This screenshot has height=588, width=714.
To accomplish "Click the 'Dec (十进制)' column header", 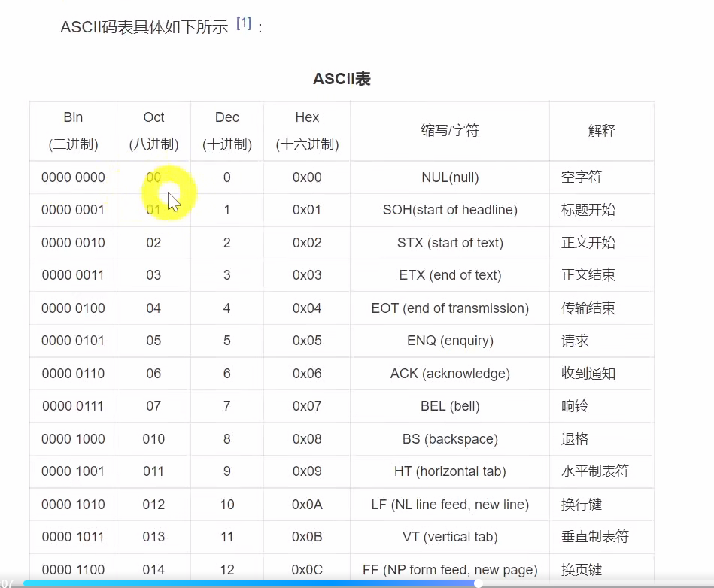I will (226, 131).
